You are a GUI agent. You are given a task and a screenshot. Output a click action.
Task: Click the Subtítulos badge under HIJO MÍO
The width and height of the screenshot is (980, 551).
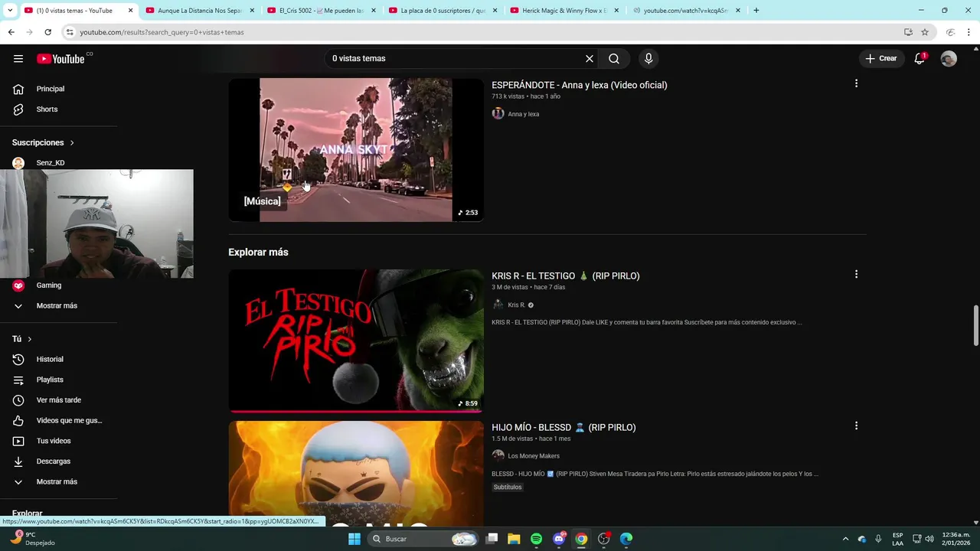click(508, 487)
